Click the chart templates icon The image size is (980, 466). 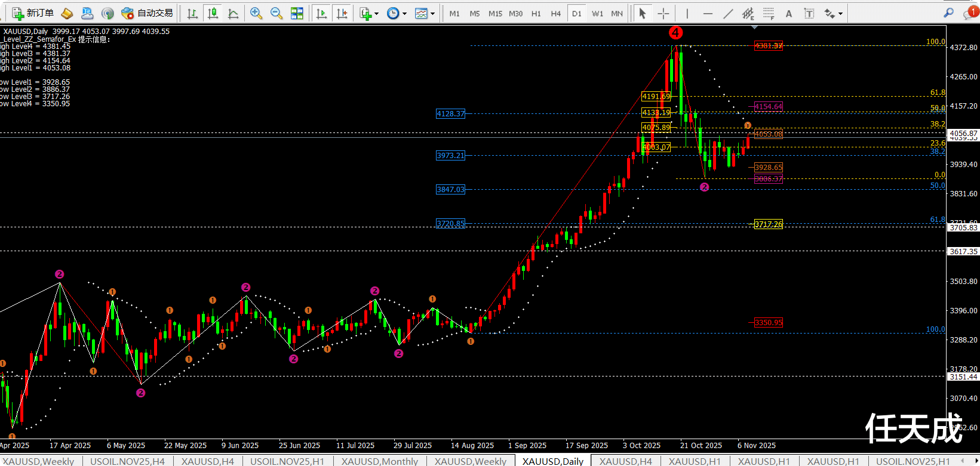(421, 13)
